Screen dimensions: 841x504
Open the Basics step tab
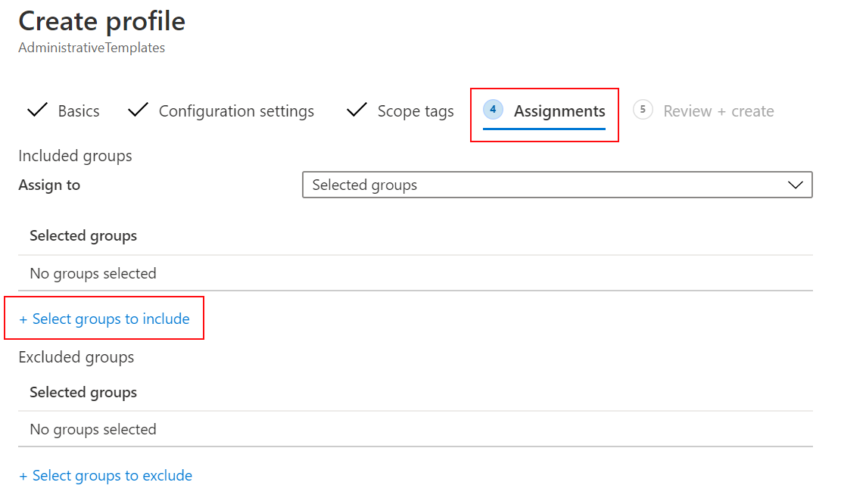tap(78, 111)
